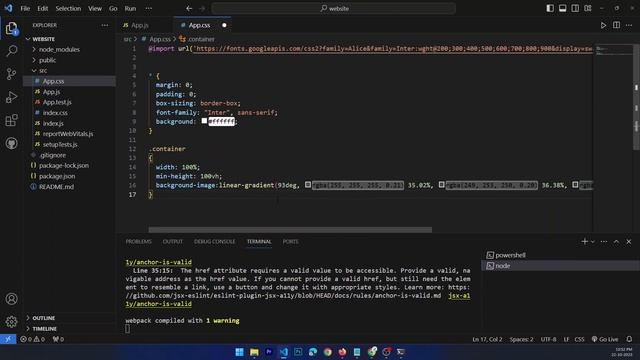Image resolution: width=640 pixels, height=360 pixels.
Task: Click the rgba(255, 255, 255) gradient swatch
Action: pos(308,185)
